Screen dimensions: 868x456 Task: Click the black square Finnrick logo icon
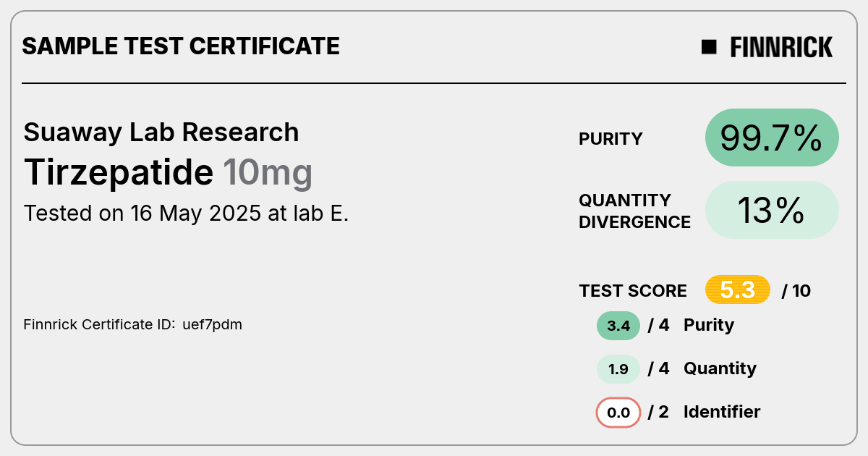coord(709,47)
